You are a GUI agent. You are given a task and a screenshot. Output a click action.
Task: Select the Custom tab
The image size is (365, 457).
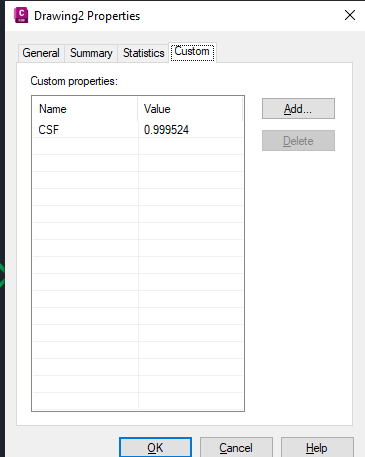click(192, 52)
